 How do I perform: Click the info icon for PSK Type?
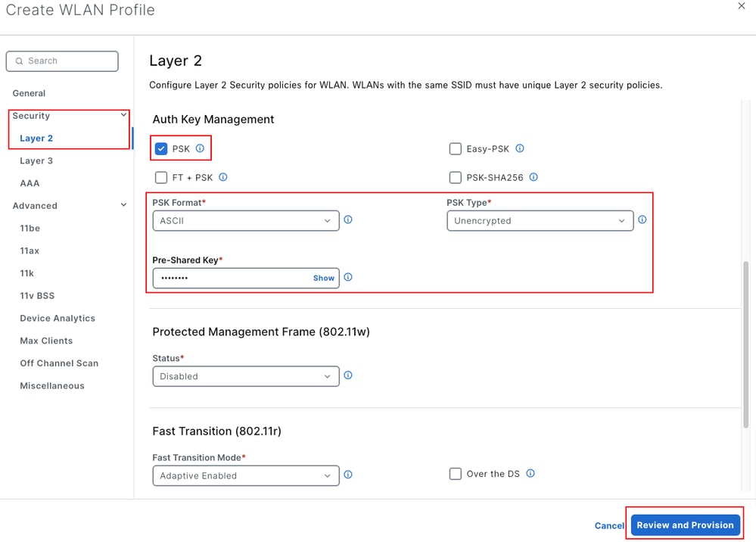642,220
